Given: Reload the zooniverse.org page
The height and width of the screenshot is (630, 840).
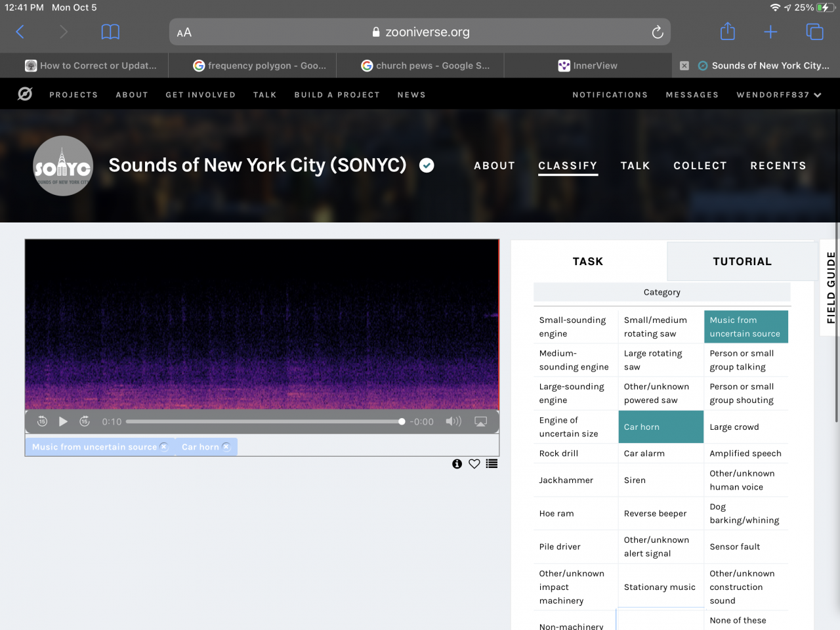Looking at the screenshot, I should click(657, 32).
